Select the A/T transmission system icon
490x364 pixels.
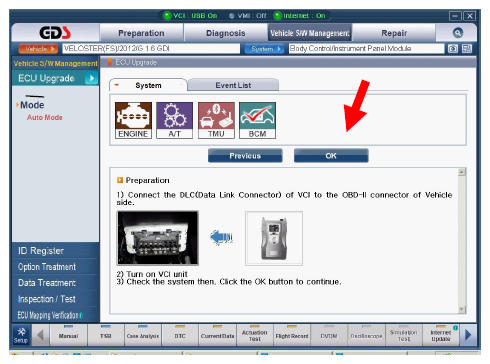point(175,120)
